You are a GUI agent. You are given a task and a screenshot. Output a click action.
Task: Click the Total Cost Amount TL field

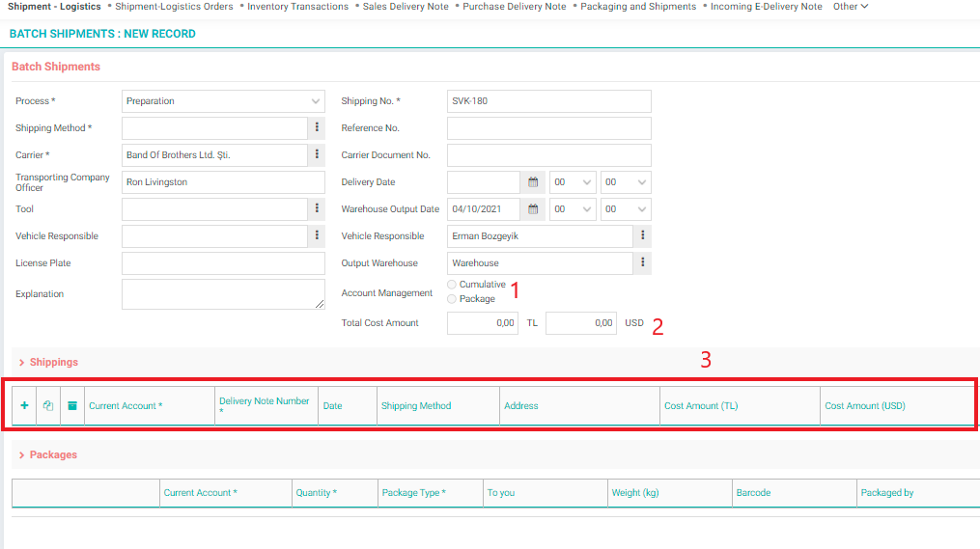483,323
